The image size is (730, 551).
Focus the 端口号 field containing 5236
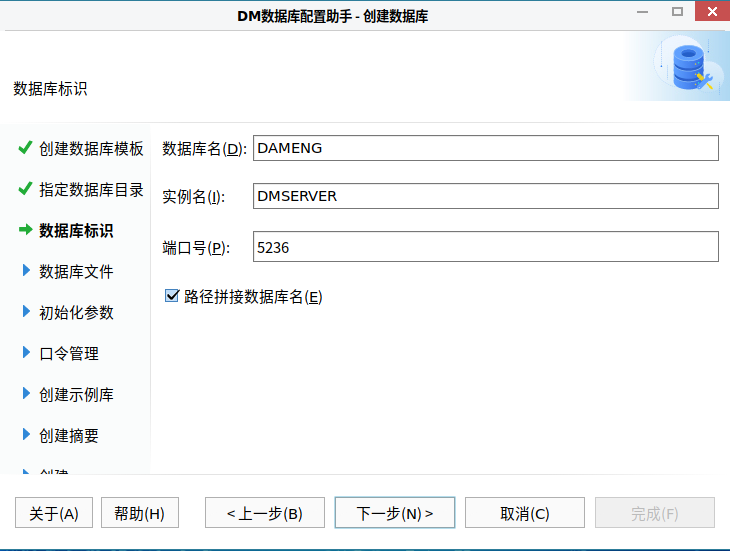[486, 247]
